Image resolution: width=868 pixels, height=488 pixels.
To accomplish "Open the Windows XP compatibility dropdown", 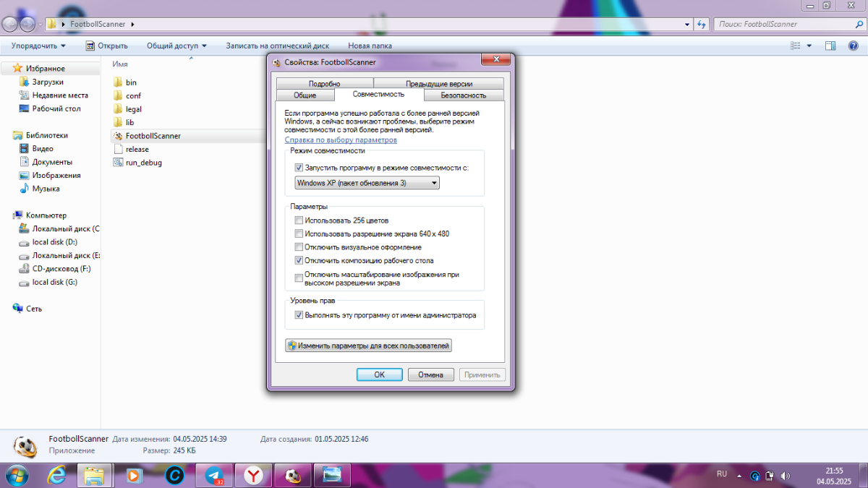I will (367, 183).
